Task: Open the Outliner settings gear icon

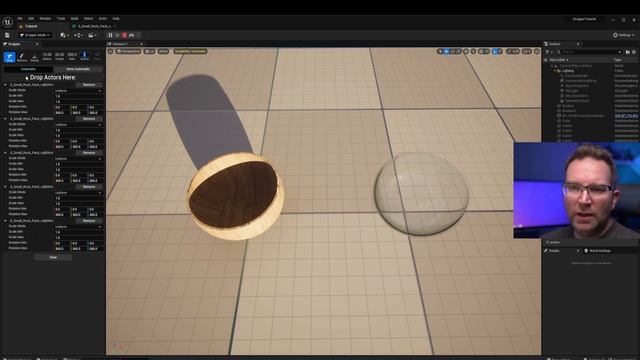Action: pyautogui.click(x=634, y=52)
